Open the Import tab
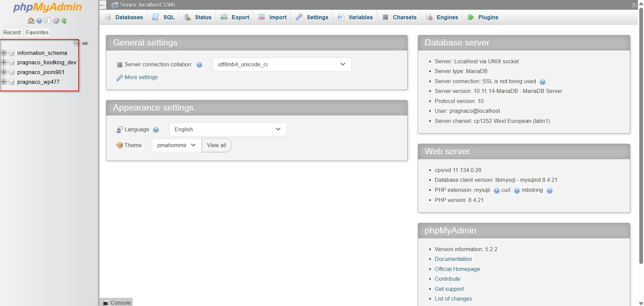This screenshot has height=306, width=644. click(272, 17)
